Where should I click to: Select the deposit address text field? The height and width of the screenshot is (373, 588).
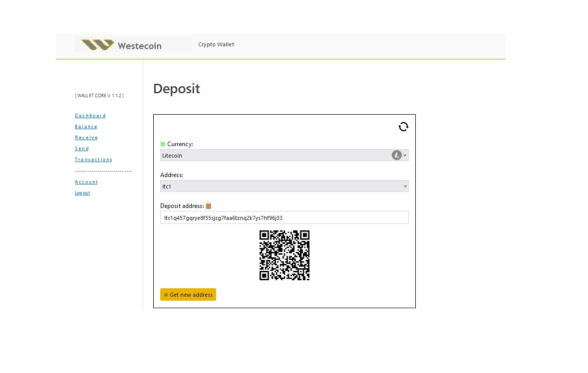[284, 217]
